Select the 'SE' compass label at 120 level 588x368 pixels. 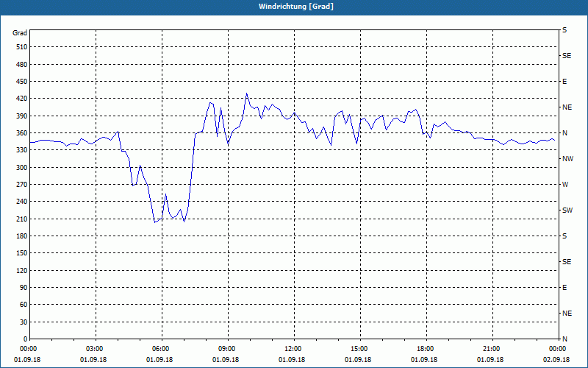[x=567, y=262]
